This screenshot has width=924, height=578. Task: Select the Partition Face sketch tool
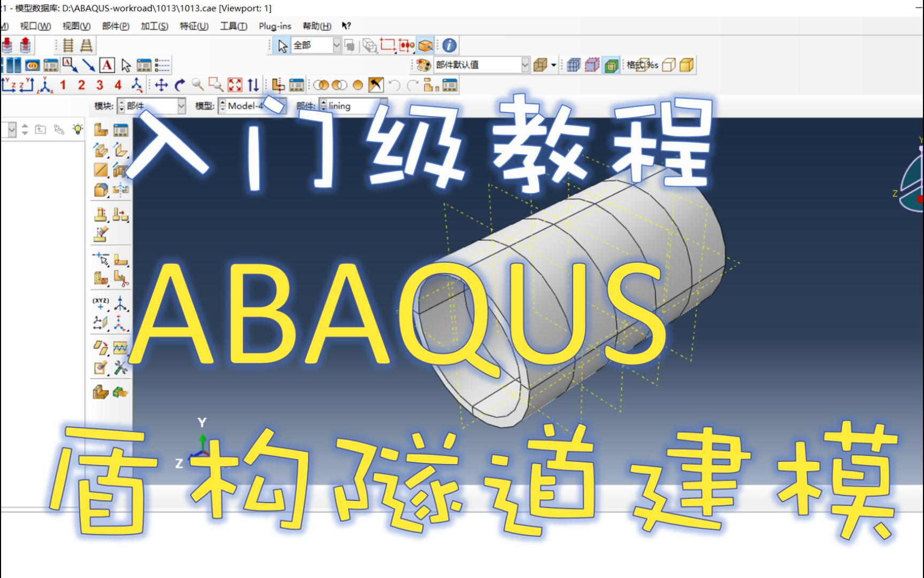pyautogui.click(x=121, y=261)
